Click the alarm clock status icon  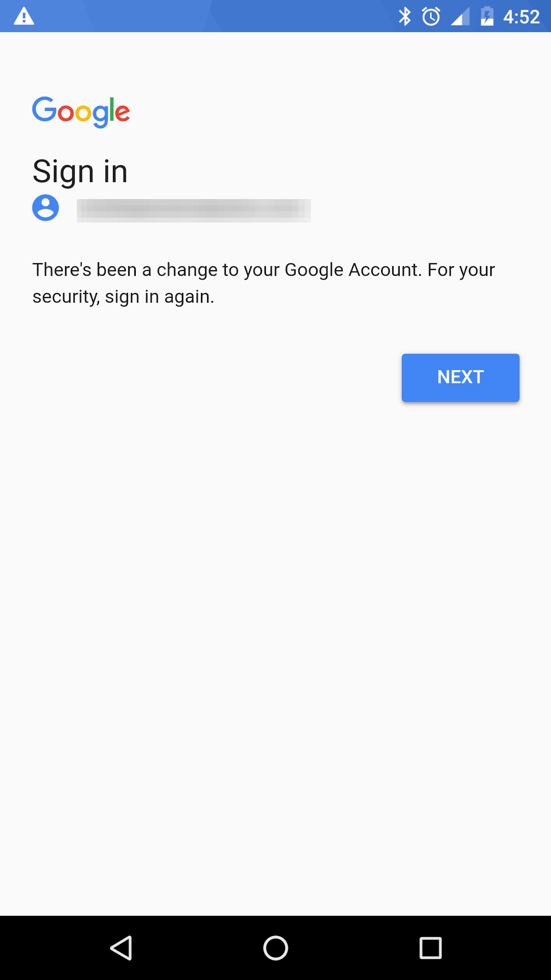click(x=430, y=17)
